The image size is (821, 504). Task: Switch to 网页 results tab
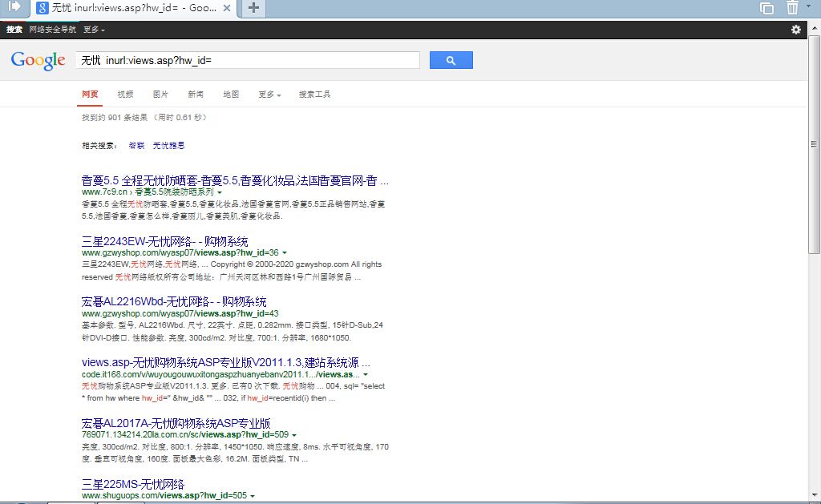click(x=90, y=95)
